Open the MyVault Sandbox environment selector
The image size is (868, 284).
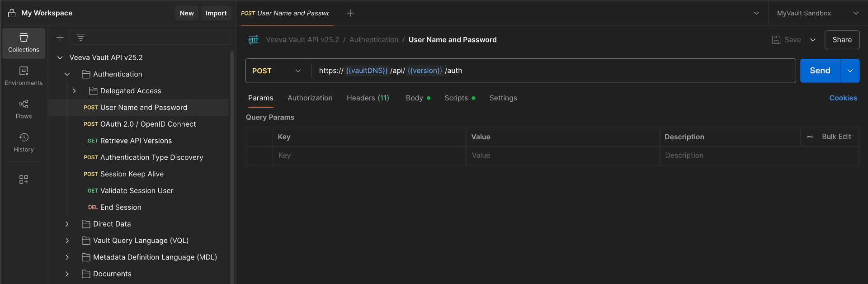817,13
